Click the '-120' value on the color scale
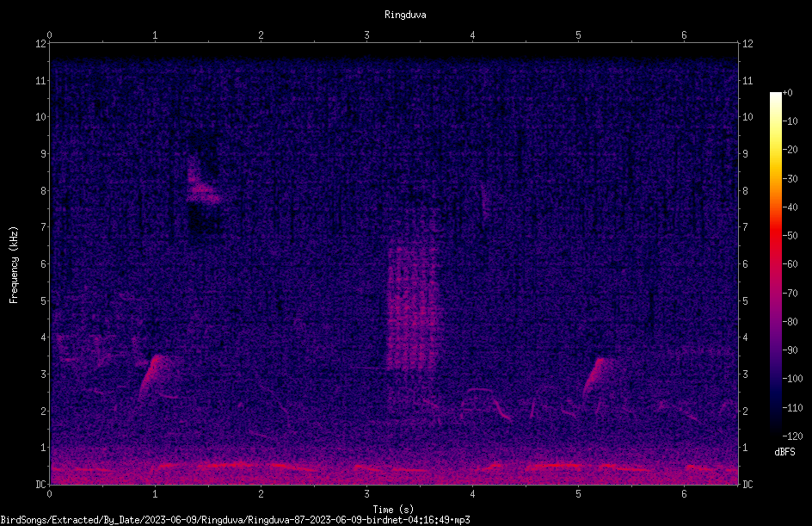 pyautogui.click(x=793, y=436)
